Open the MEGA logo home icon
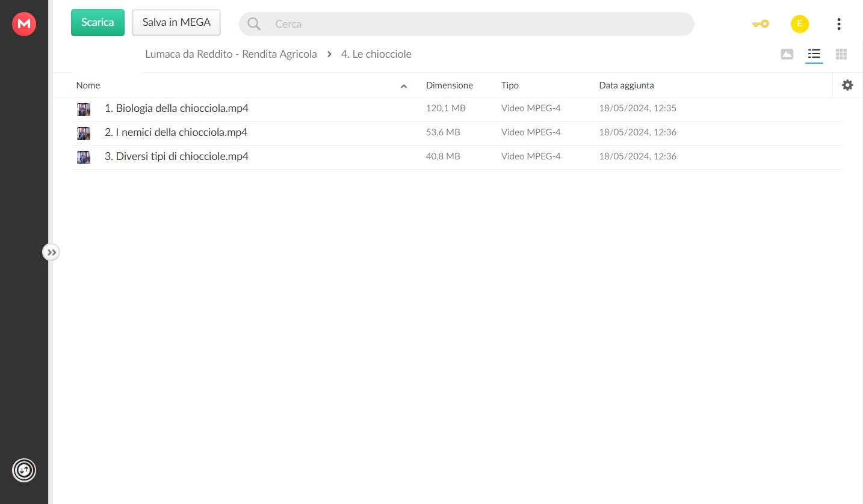This screenshot has height=504, width=863. (x=24, y=24)
